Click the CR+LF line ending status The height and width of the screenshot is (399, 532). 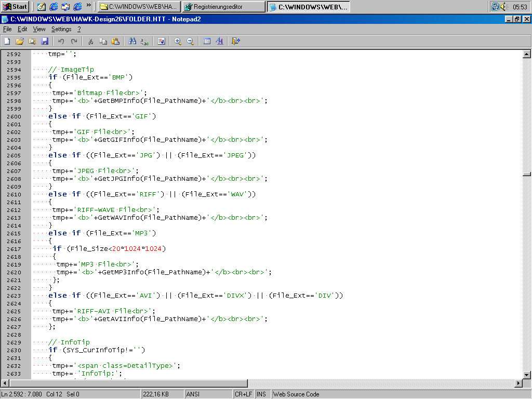pos(243,394)
